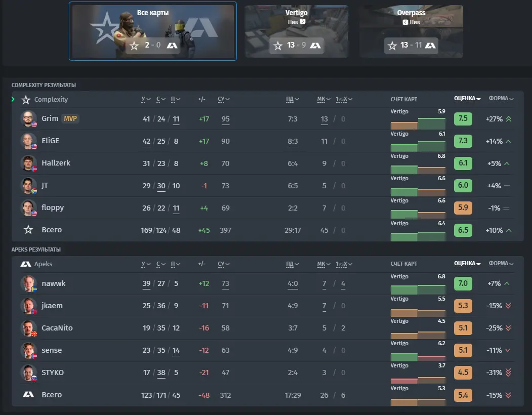The height and width of the screenshot is (415, 532).
Task: Click nawwk's upward form trend arrow
Action: 507,283
